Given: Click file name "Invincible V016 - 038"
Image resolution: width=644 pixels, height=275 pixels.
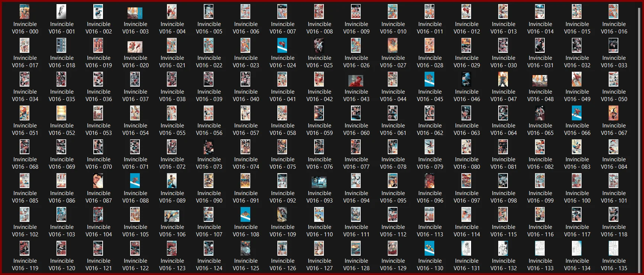Looking at the screenshot, I should tap(172, 96).
